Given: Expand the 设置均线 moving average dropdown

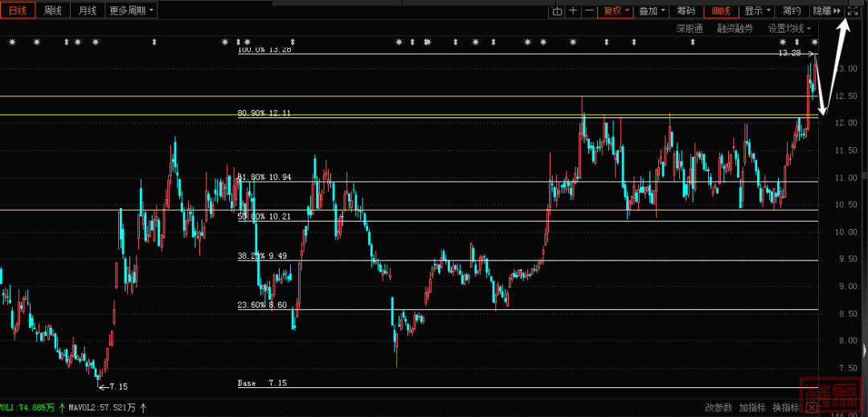Looking at the screenshot, I should click(x=789, y=28).
